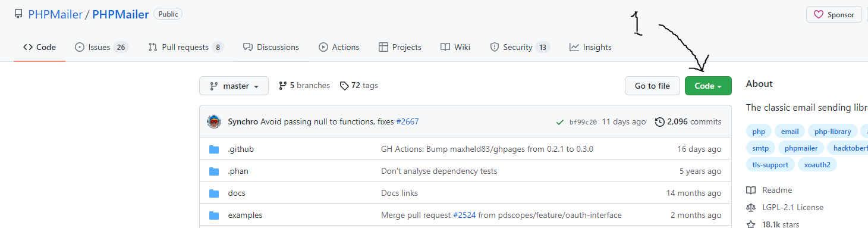Image resolution: width=868 pixels, height=228 pixels.
Task: Open the Actions tab
Action: [x=339, y=47]
